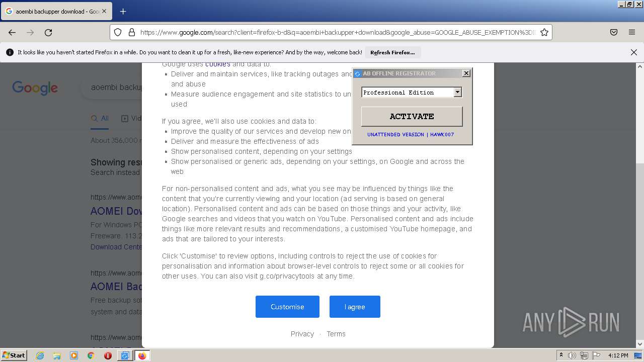Click the cookies link in consent dialog
This screenshot has width=644, height=362.
point(218,64)
